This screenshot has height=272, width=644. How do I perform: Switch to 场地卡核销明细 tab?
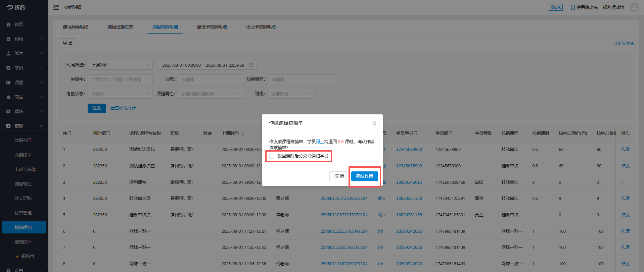coord(261,27)
